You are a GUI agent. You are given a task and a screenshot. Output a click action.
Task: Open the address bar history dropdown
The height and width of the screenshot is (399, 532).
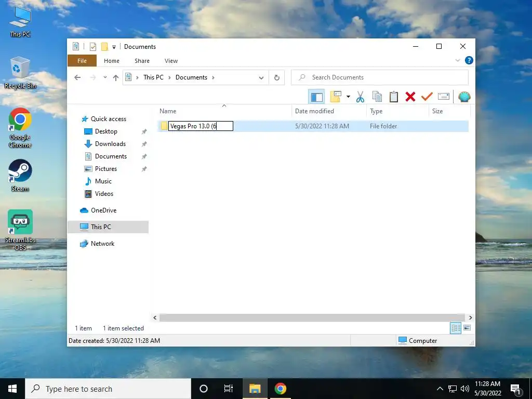[x=261, y=78]
